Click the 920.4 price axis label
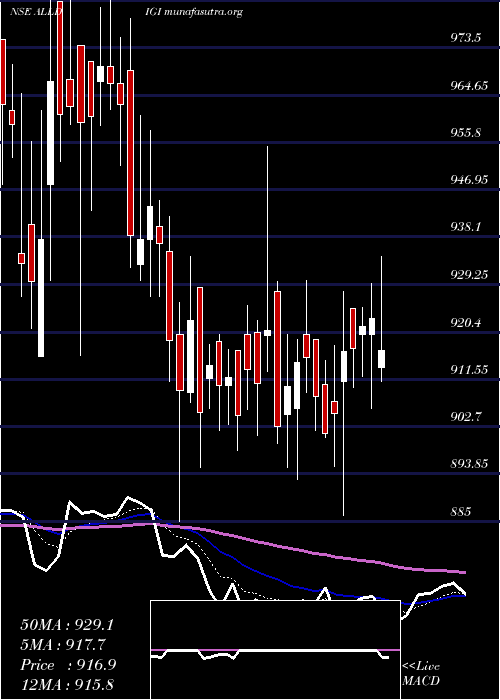 [465, 322]
